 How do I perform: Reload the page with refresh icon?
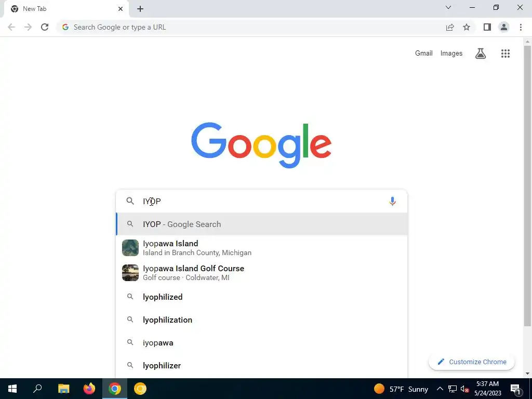click(45, 27)
